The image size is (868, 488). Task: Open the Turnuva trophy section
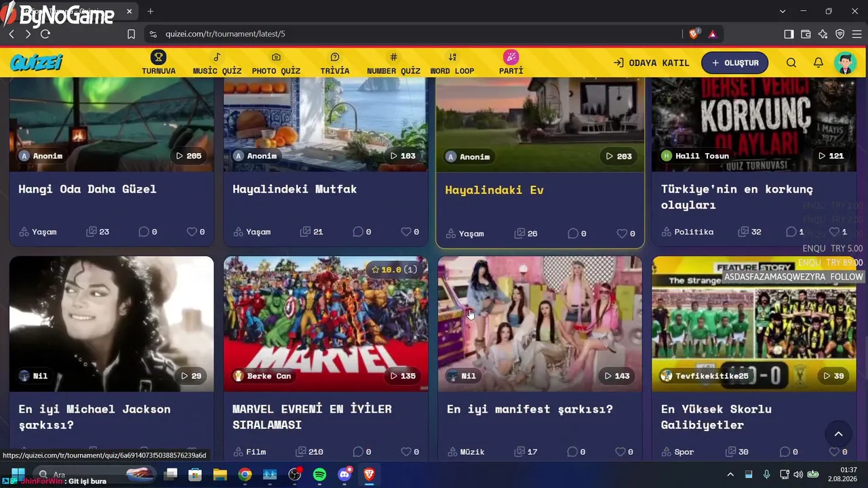(159, 63)
